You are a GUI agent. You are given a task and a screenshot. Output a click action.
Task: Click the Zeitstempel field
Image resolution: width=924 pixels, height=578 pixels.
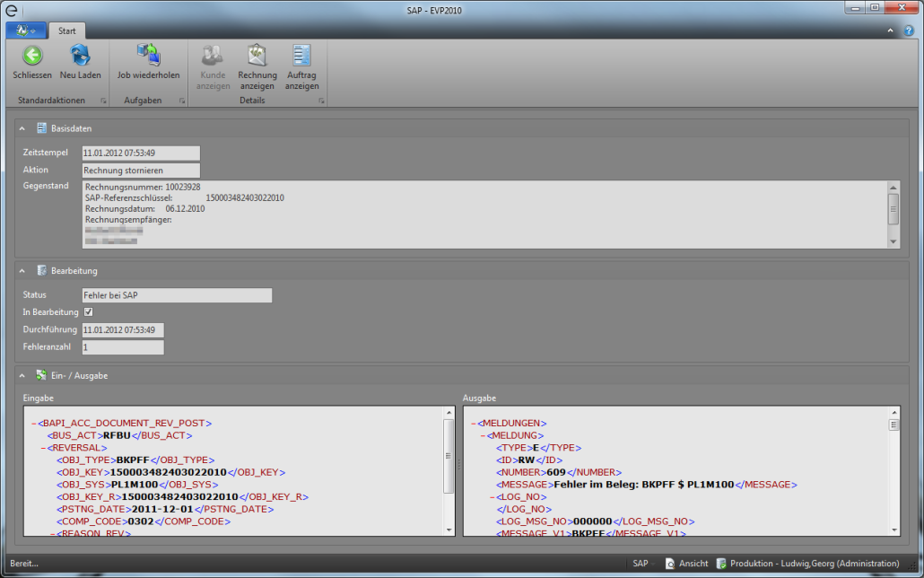tap(141, 153)
